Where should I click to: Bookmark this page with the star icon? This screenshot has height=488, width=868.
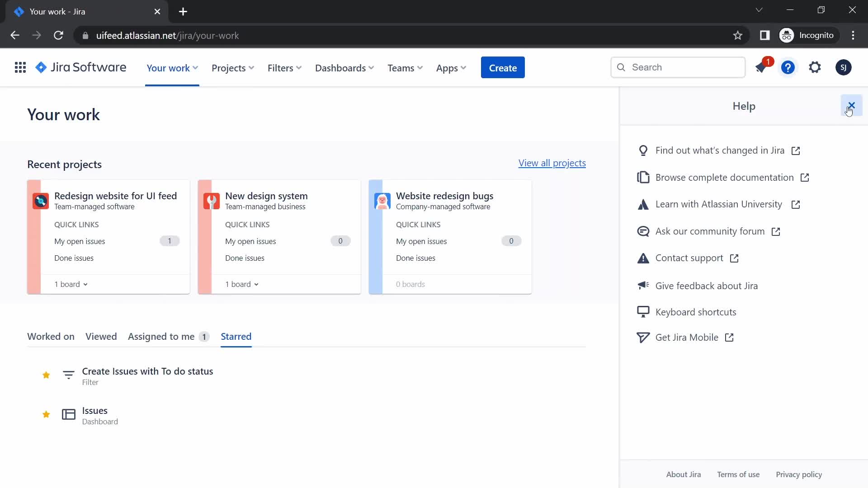click(738, 35)
